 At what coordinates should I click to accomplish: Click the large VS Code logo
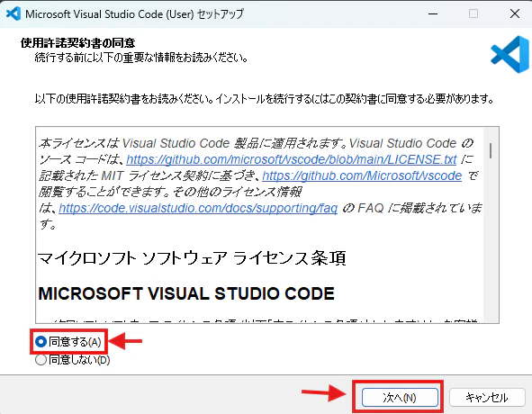pos(509,54)
